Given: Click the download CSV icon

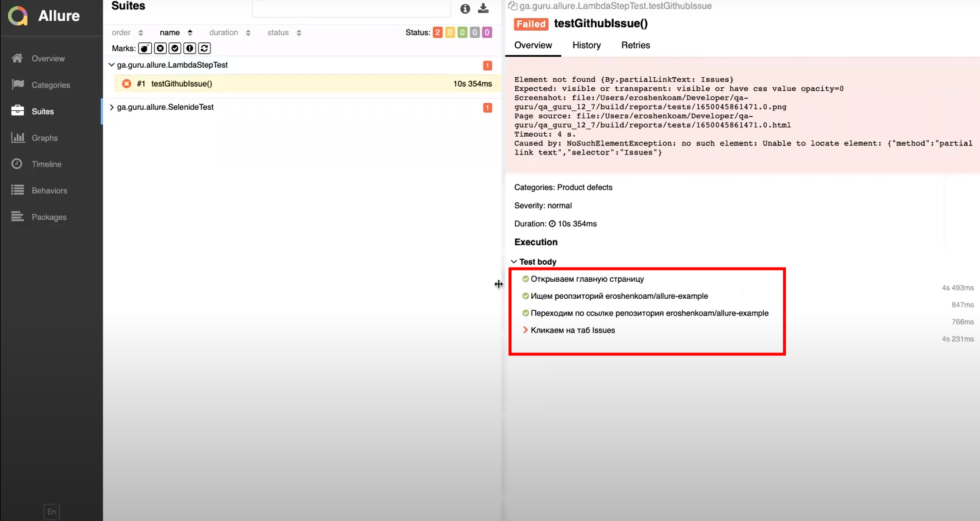Looking at the screenshot, I should tap(484, 8).
